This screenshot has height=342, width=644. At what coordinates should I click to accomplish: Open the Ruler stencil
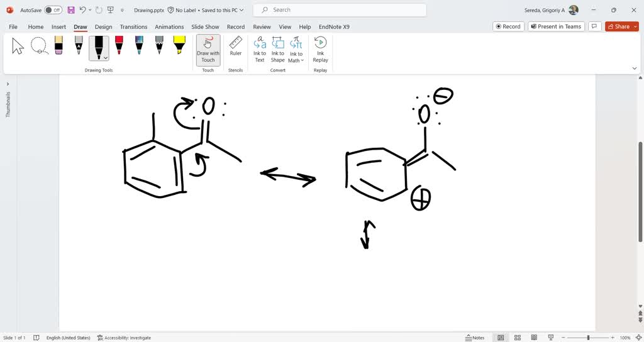click(236, 47)
